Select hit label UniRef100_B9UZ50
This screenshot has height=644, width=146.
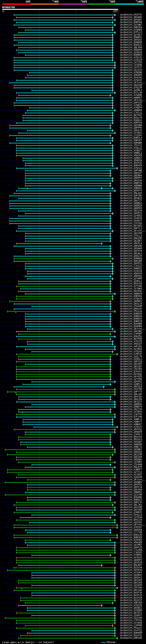tap(131, 336)
